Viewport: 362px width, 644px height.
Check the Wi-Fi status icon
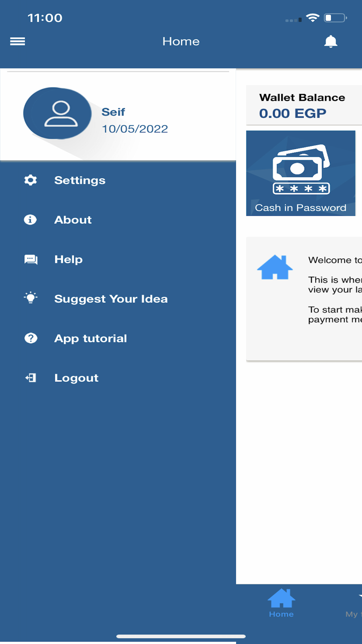pos(312,18)
